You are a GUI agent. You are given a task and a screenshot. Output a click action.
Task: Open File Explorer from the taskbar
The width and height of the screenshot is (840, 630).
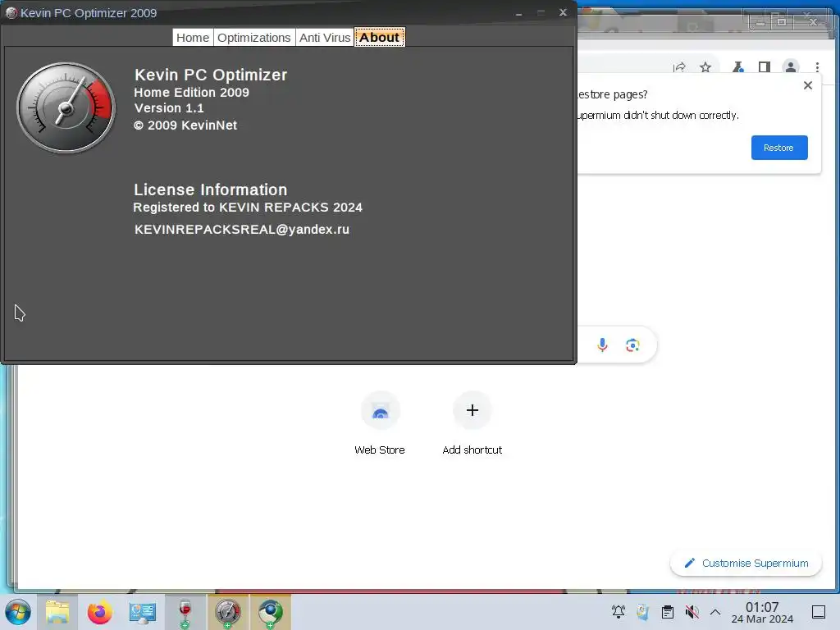tap(57, 612)
